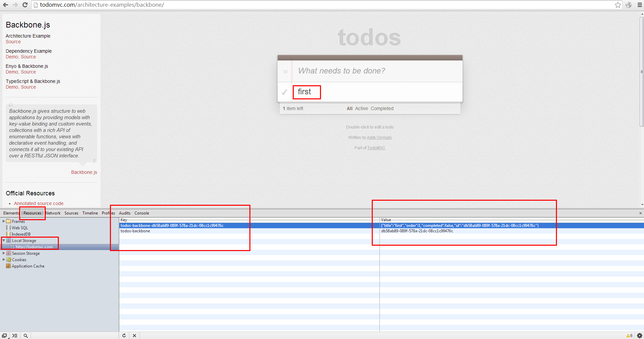Select the 'todos-backbone' key row
Viewport: 644px width, 339px height.
(249, 231)
